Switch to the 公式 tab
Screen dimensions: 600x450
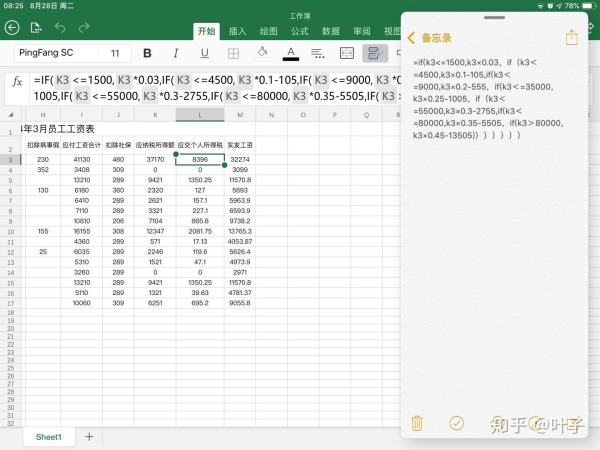(299, 31)
